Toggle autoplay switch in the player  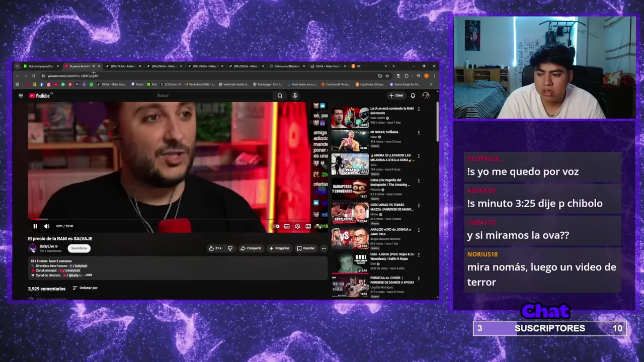[x=276, y=226]
